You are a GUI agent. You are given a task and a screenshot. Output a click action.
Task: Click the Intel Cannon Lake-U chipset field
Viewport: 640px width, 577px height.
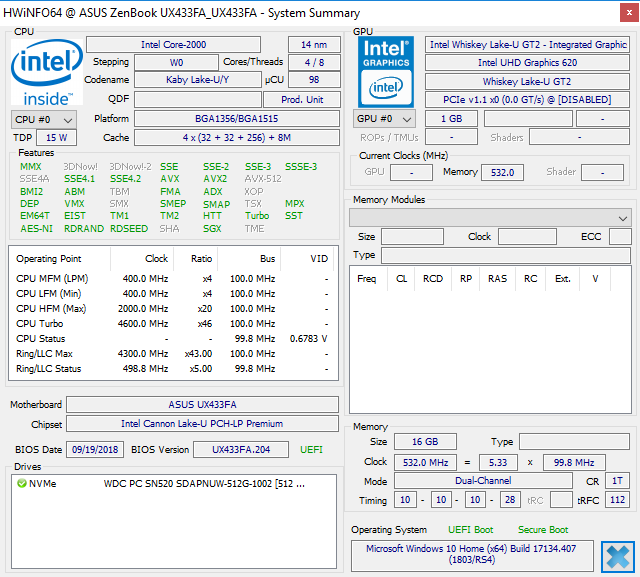tap(202, 424)
